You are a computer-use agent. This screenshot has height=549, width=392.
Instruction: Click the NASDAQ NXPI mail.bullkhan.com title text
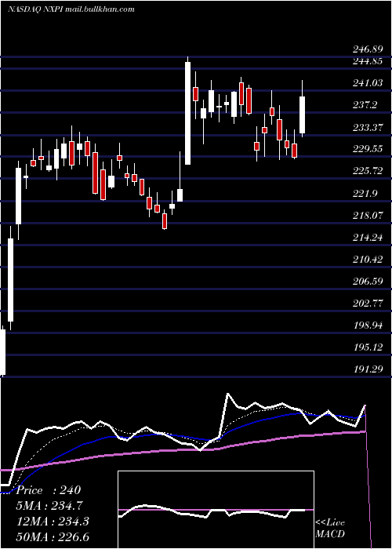[71, 9]
